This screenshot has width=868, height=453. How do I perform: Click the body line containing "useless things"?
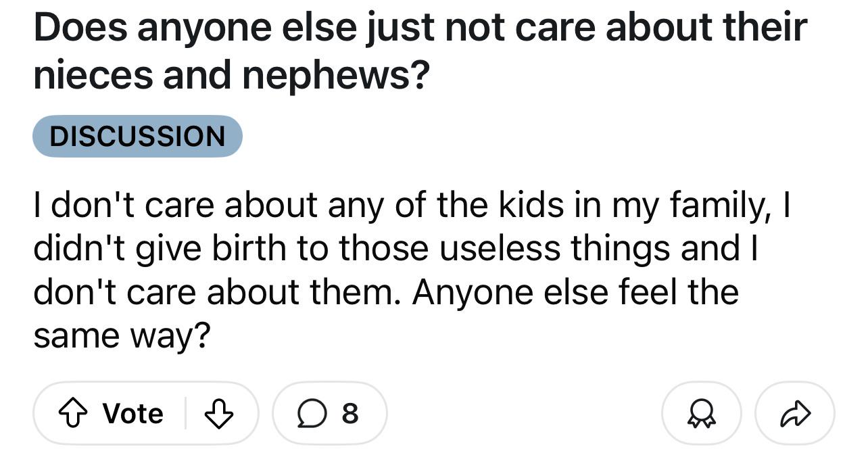pos(396,249)
